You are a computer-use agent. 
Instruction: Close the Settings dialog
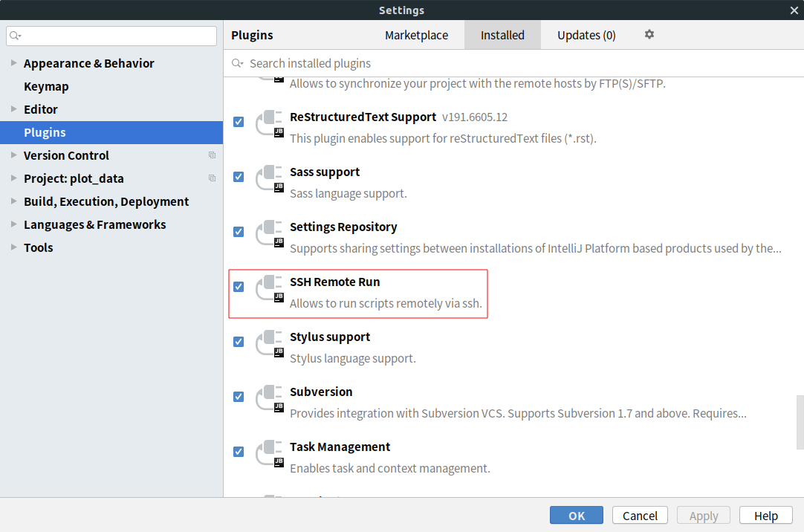[794, 10]
